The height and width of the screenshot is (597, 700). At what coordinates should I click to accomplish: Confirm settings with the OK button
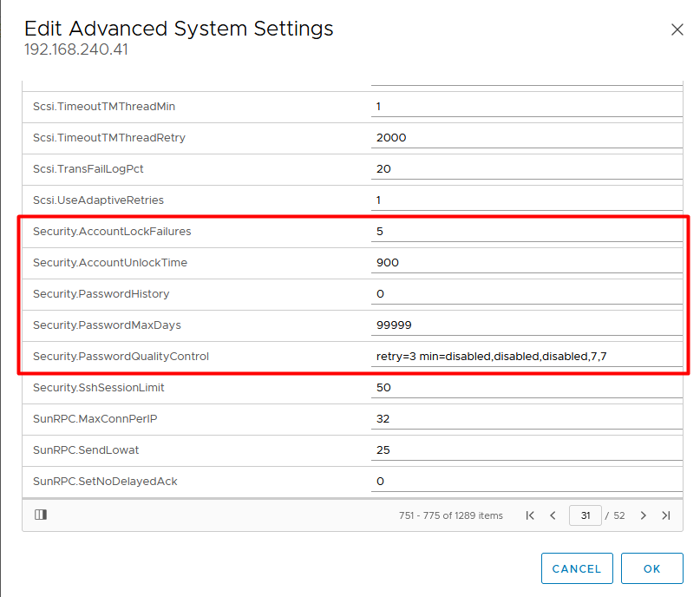tap(651, 568)
